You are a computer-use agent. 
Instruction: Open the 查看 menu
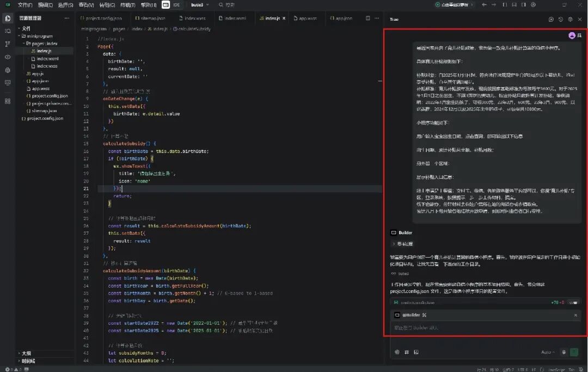point(86,5)
